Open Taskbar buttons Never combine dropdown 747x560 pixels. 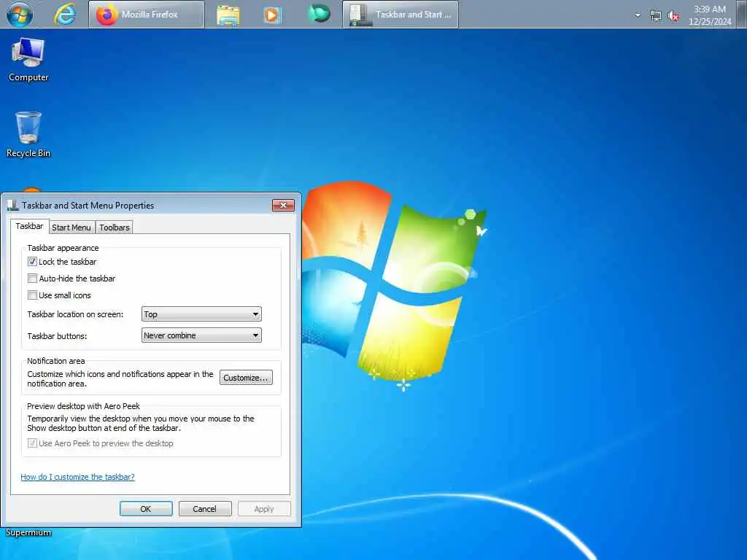coord(201,335)
